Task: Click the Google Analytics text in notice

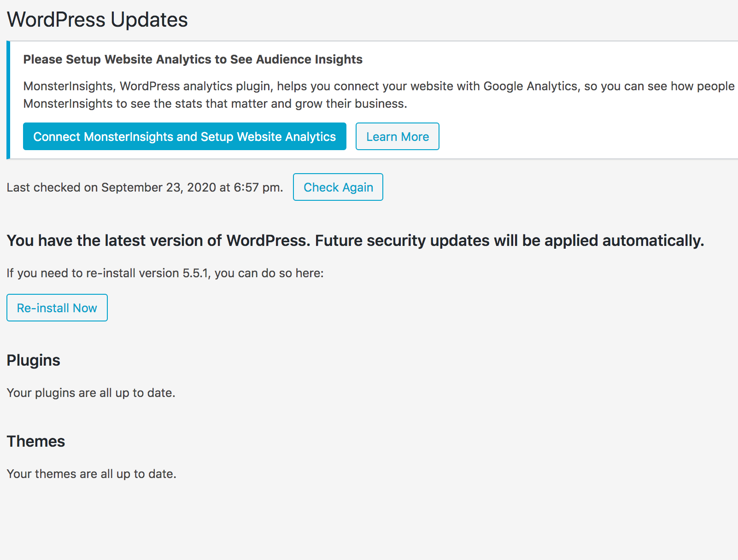Action: (x=530, y=86)
